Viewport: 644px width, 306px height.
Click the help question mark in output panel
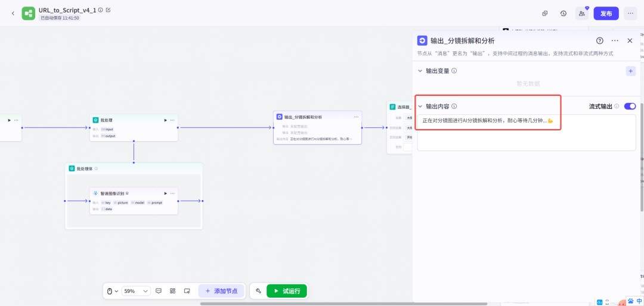coord(600,40)
